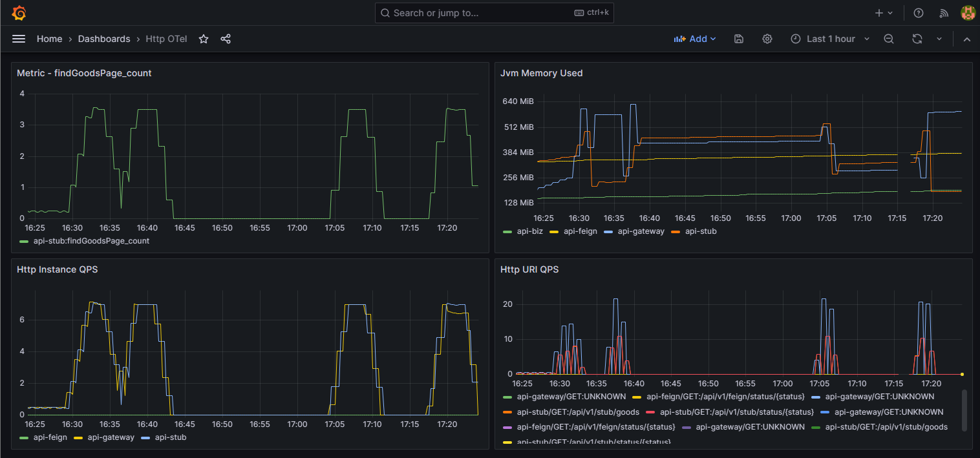Open the dashboard share panel
The image size is (980, 458).
click(x=225, y=39)
